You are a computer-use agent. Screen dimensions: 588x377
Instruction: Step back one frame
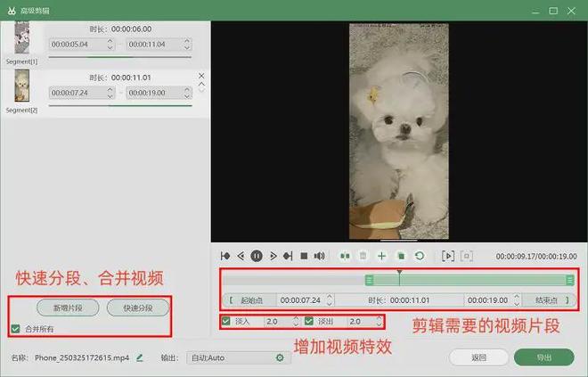click(241, 256)
